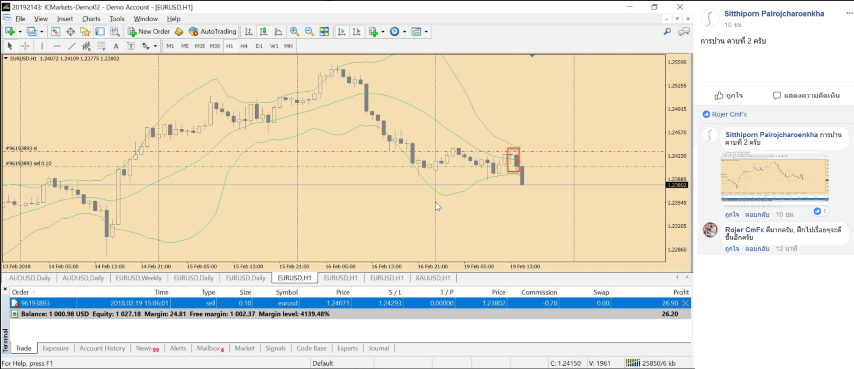854x369 pixels.
Task: Zoom out chart with magnifier minus icon
Action: point(309,32)
